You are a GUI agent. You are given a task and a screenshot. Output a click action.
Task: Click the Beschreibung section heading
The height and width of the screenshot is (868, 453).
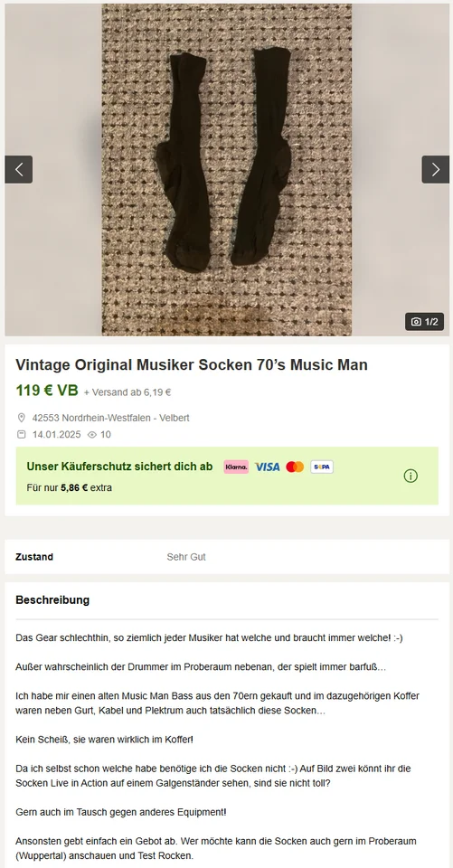52,600
